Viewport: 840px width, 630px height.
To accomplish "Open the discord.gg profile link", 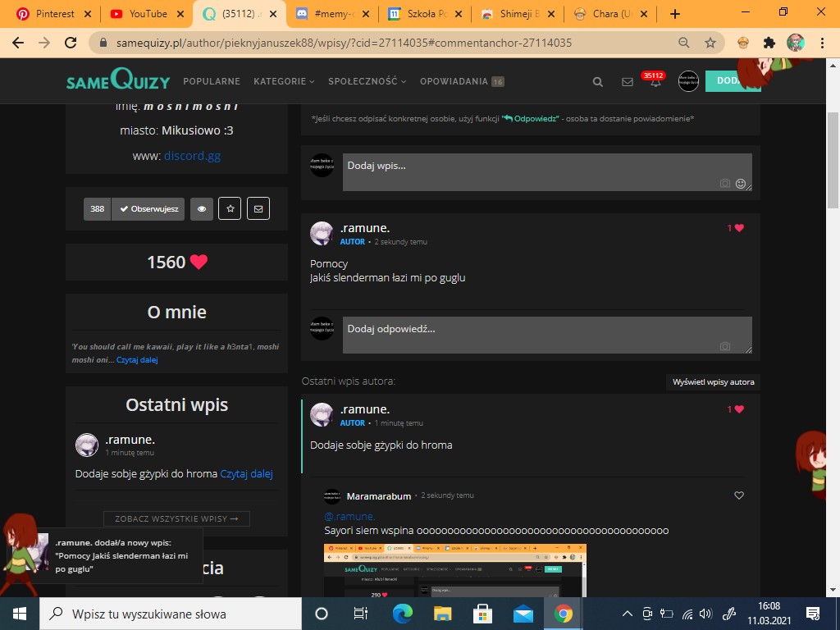I will (x=192, y=156).
